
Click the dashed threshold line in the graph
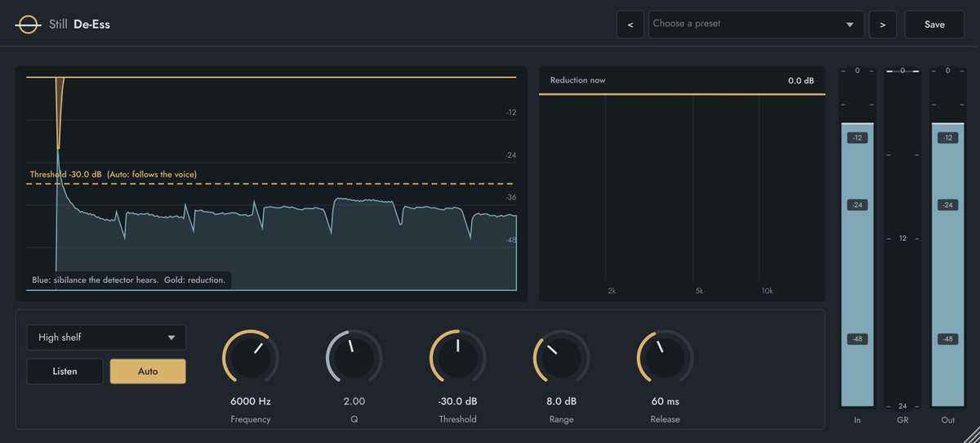(271, 185)
